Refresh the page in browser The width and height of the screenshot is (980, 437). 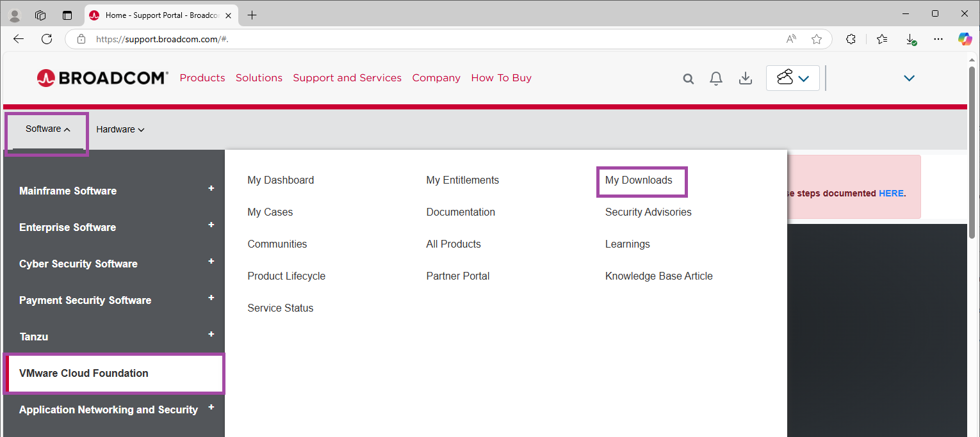[x=47, y=39]
